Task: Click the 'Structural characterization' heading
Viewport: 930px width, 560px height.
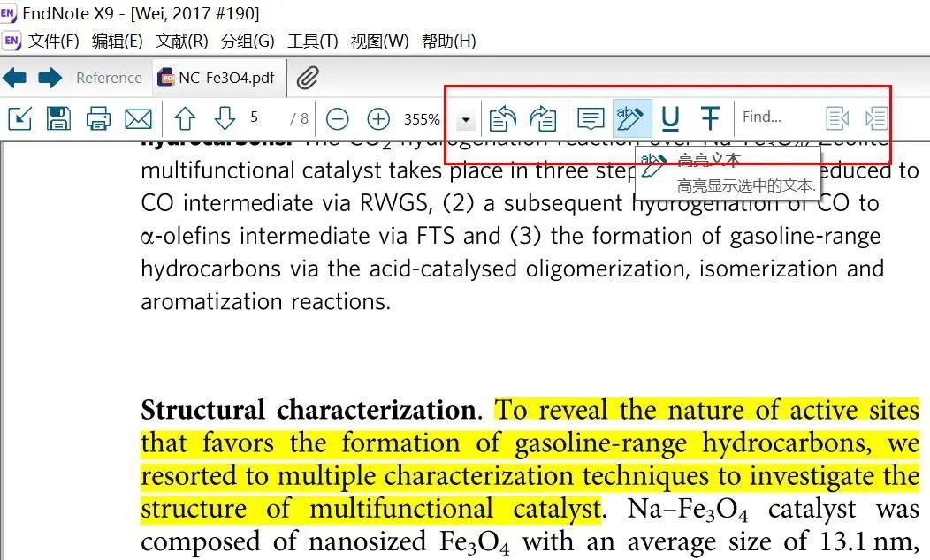Action: pos(309,410)
